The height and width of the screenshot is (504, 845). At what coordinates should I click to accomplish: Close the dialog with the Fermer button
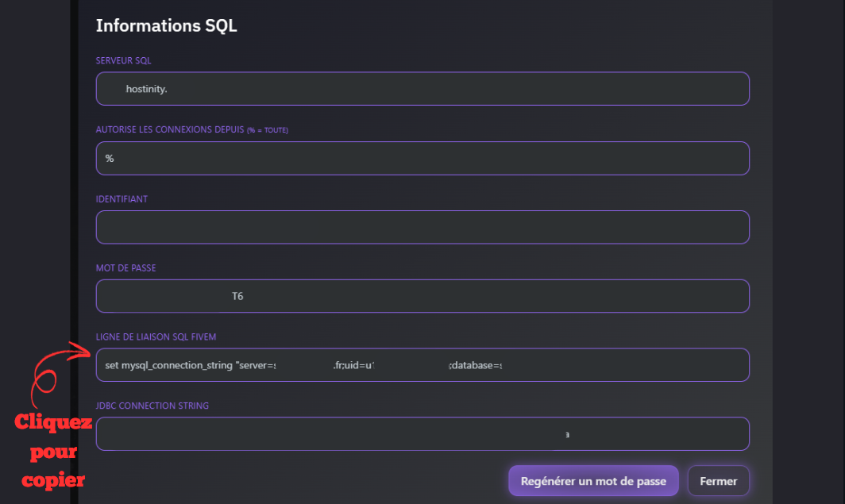point(718,481)
